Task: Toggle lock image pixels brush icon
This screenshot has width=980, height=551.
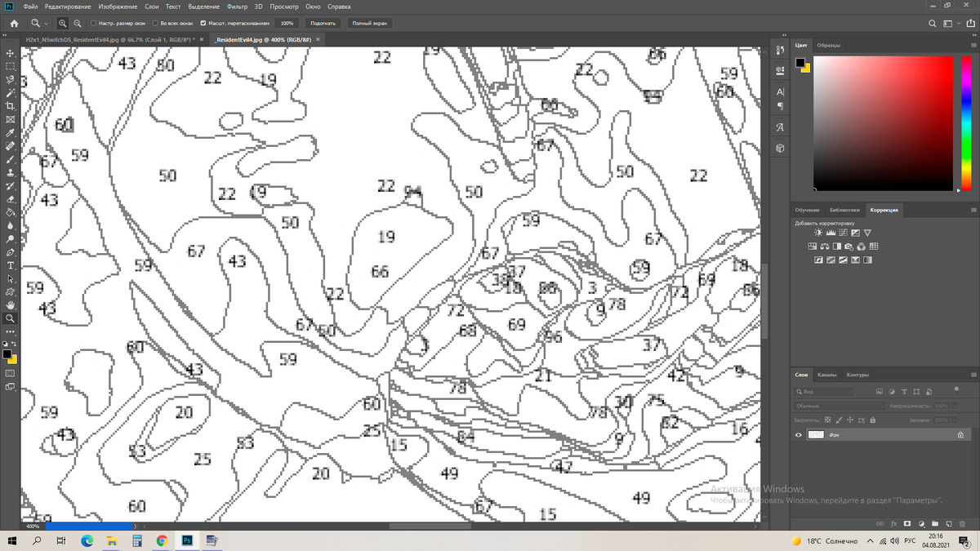Action: click(x=839, y=420)
